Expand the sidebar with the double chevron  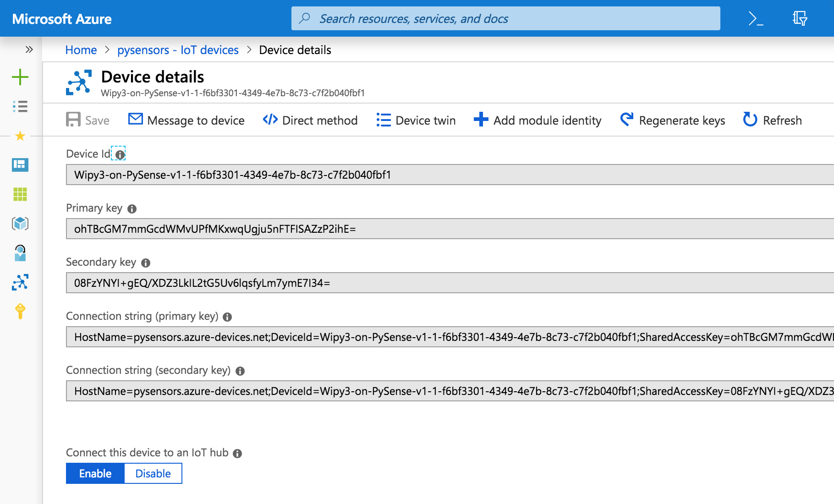point(29,49)
